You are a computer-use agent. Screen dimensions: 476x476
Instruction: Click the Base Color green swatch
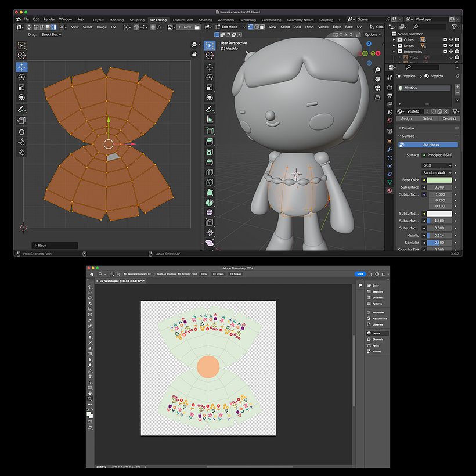pyautogui.click(x=439, y=180)
